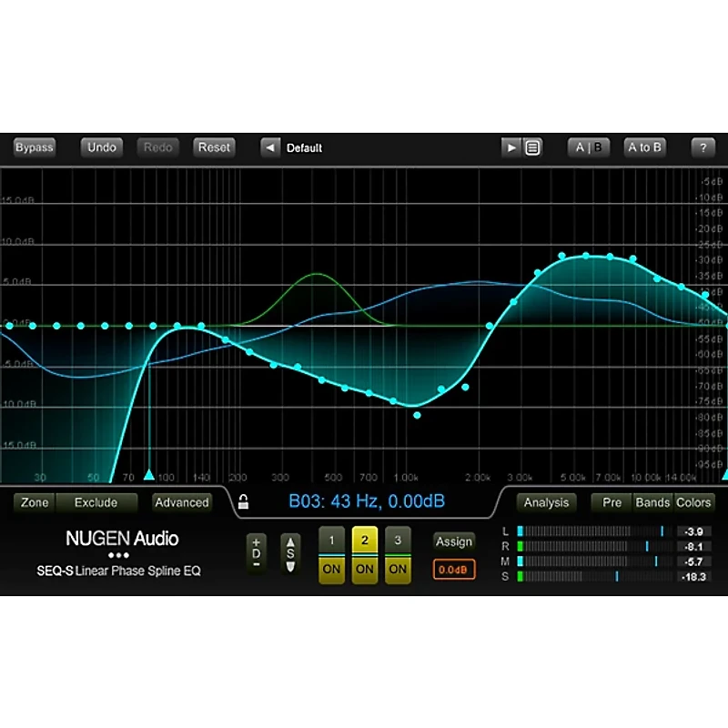The width and height of the screenshot is (728, 728).
Task: Open the Default preset name field
Action: pos(304,148)
